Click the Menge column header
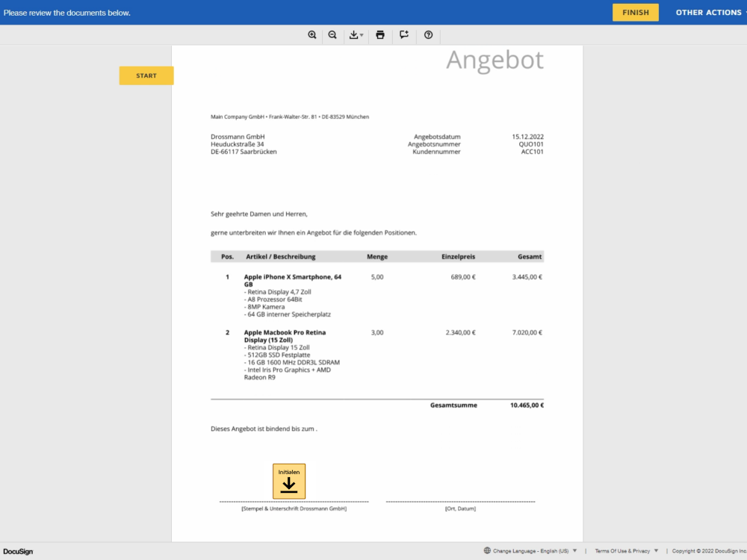 click(x=377, y=257)
